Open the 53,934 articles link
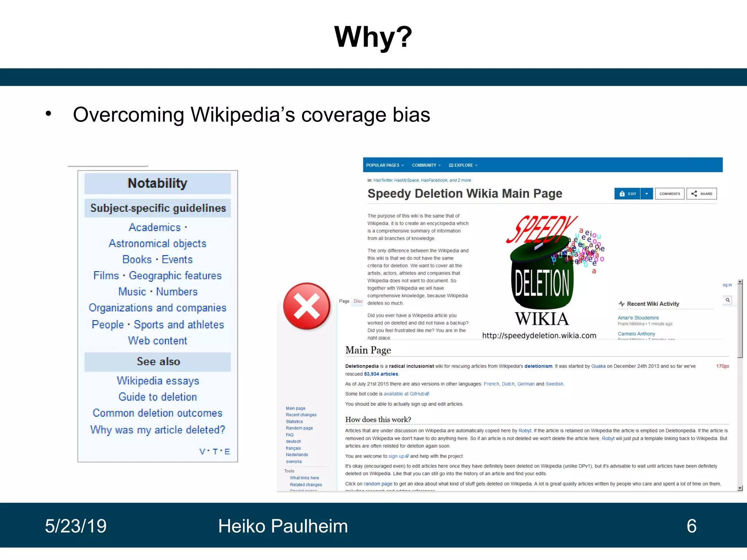 [381, 374]
